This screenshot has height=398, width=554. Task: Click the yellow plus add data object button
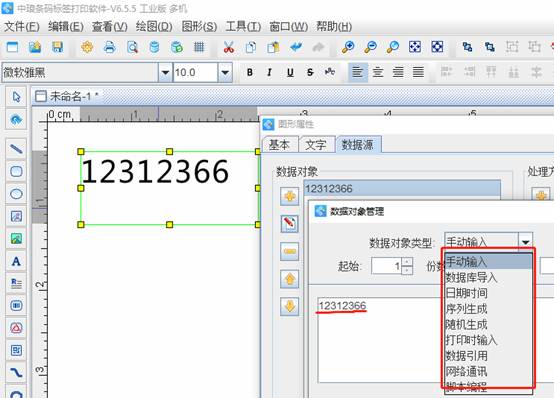coord(289,196)
